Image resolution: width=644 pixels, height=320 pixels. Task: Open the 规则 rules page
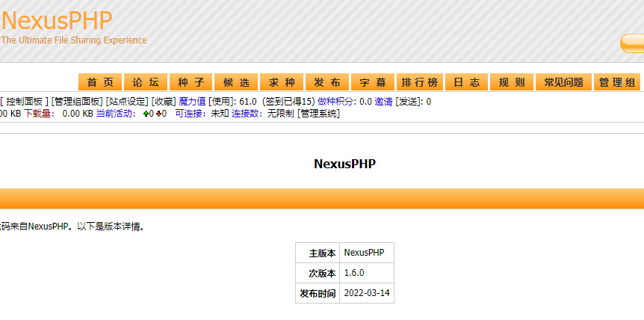point(512,82)
